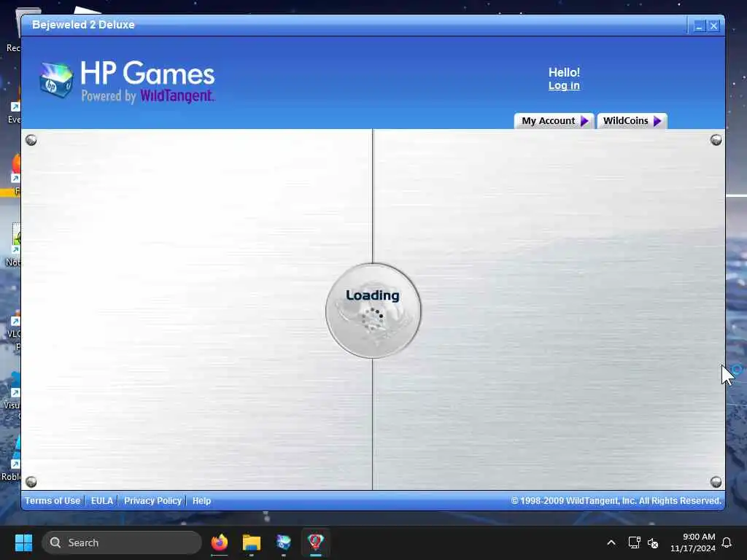Click the Log in link
747x560 pixels.
(564, 86)
